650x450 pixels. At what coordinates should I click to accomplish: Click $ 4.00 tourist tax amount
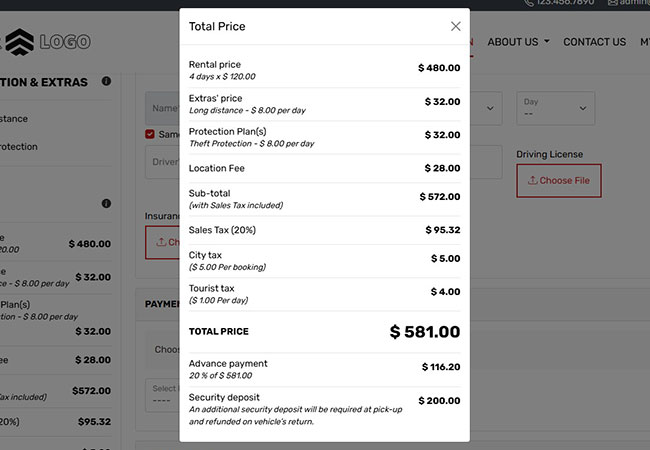[445, 292]
